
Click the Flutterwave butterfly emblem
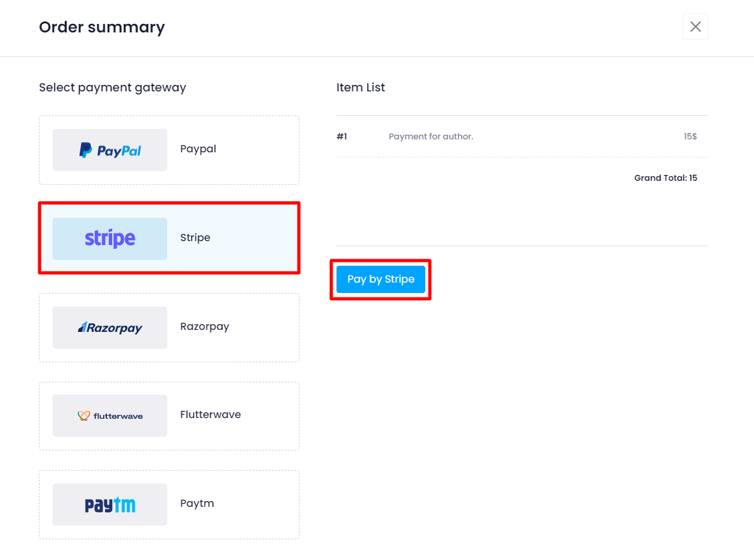click(83, 415)
